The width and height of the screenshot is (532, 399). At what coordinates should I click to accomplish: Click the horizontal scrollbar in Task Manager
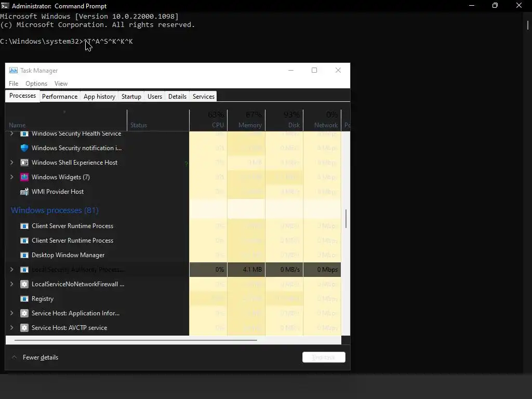tap(136, 340)
